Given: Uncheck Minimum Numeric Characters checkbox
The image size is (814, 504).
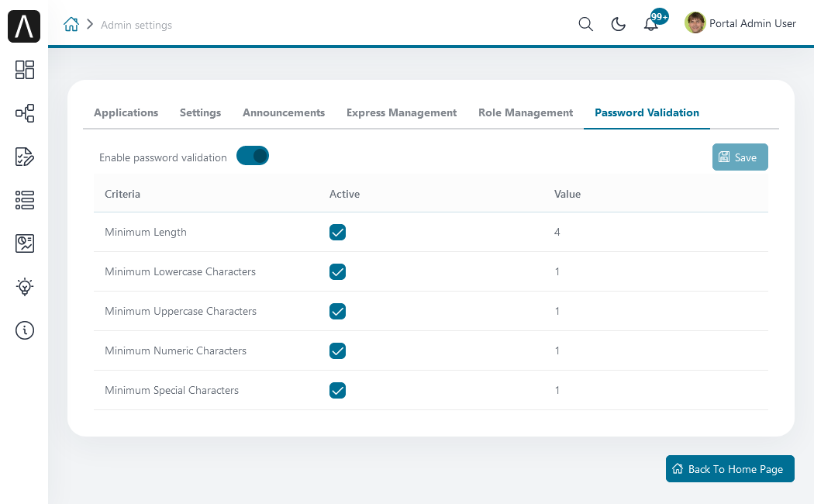Looking at the screenshot, I should point(337,351).
